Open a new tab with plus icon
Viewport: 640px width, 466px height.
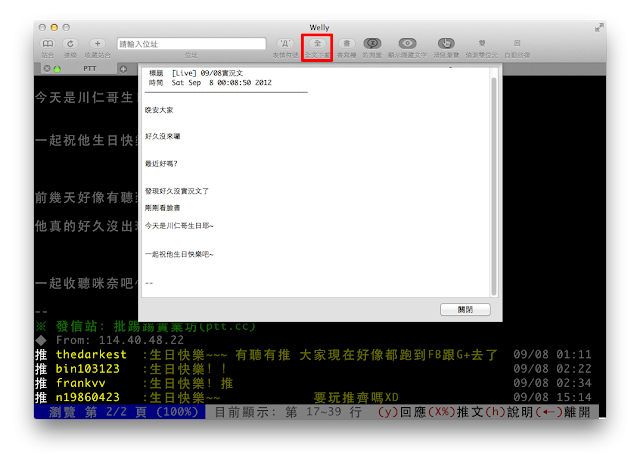click(123, 69)
